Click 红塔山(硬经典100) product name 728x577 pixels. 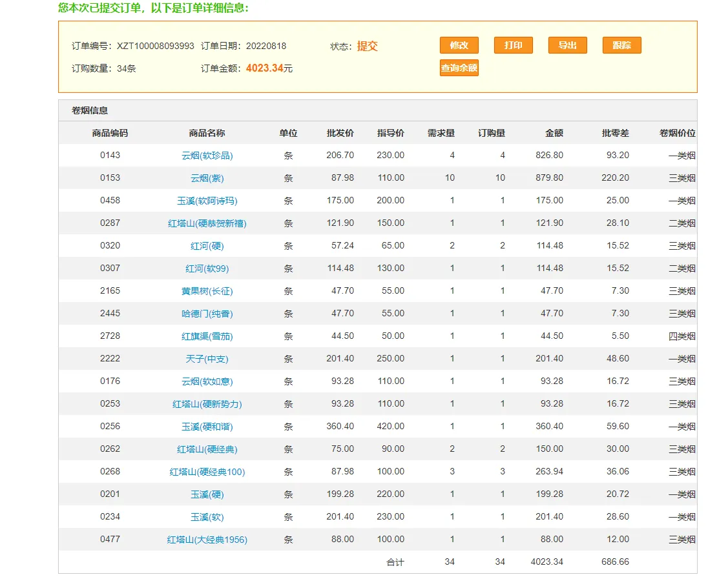(x=207, y=472)
